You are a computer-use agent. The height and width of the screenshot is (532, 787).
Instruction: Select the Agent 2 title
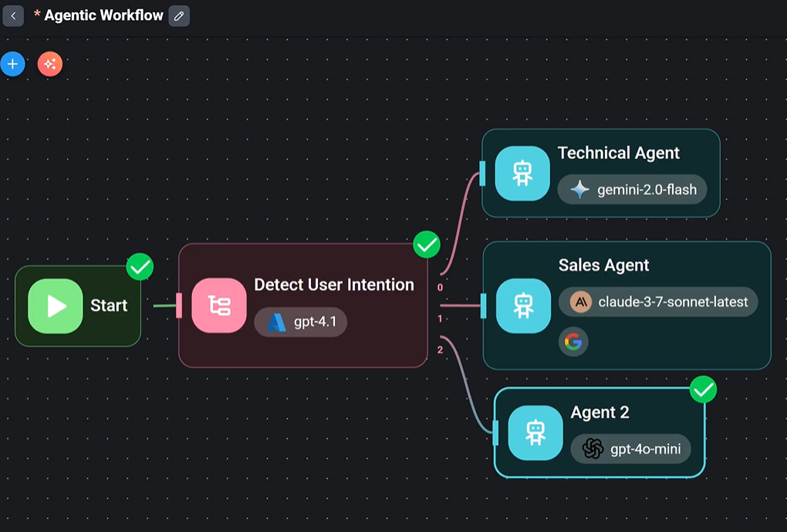pyautogui.click(x=600, y=412)
